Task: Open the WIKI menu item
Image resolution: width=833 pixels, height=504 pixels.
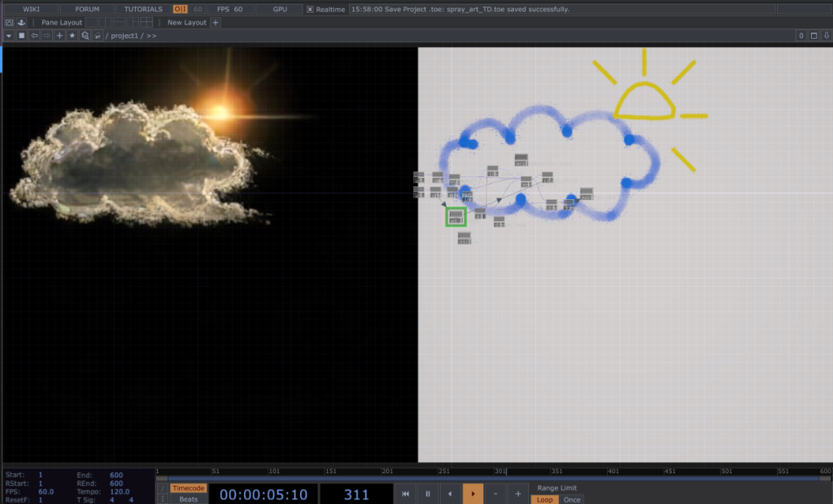Action: click(32, 9)
